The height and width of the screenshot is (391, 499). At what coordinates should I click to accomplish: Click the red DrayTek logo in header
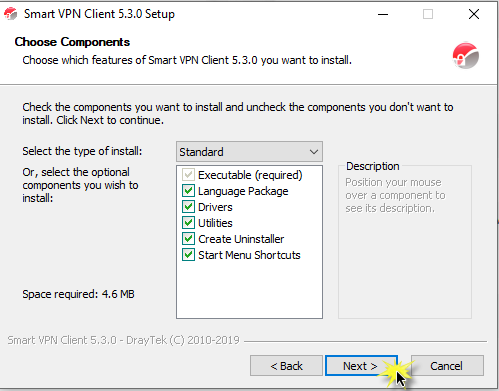pyautogui.click(x=466, y=56)
